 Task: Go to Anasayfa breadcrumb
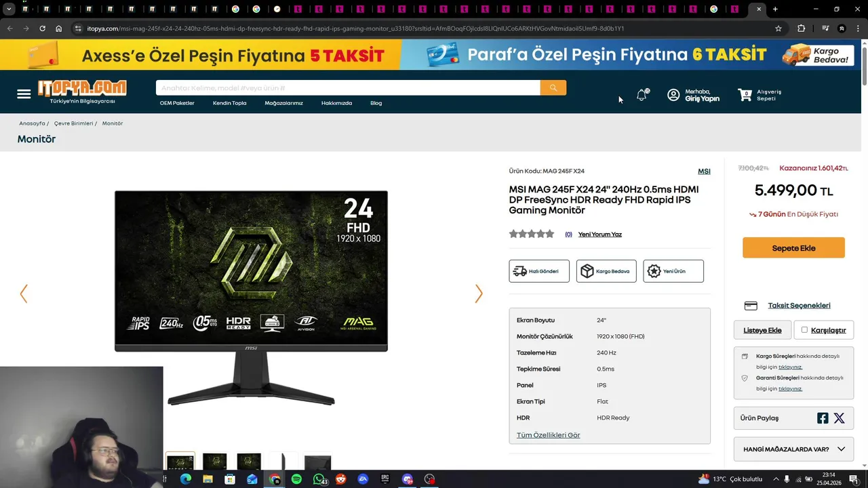point(32,123)
